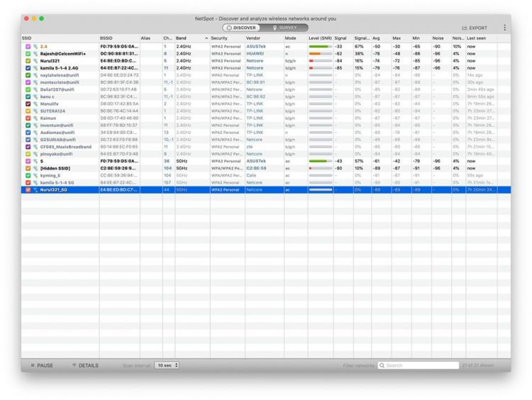Click the Export icon in the toolbar

coord(465,28)
